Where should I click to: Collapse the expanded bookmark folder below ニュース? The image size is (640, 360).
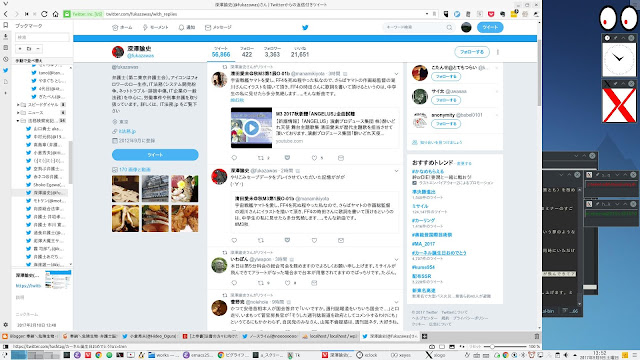coord(18,121)
